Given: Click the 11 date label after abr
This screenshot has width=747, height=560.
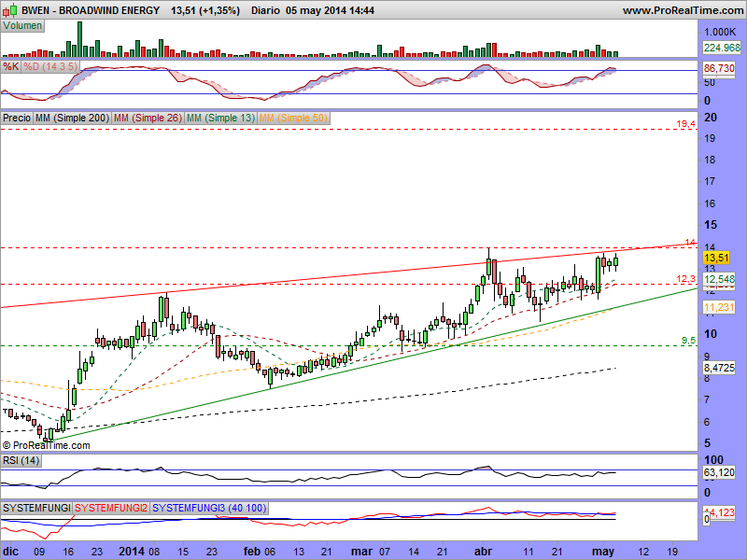Looking at the screenshot, I should pos(529,552).
